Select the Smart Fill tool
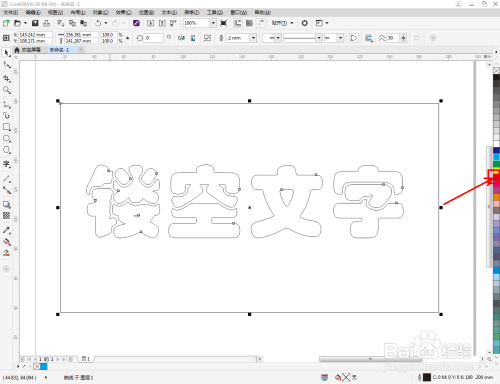 (6, 253)
